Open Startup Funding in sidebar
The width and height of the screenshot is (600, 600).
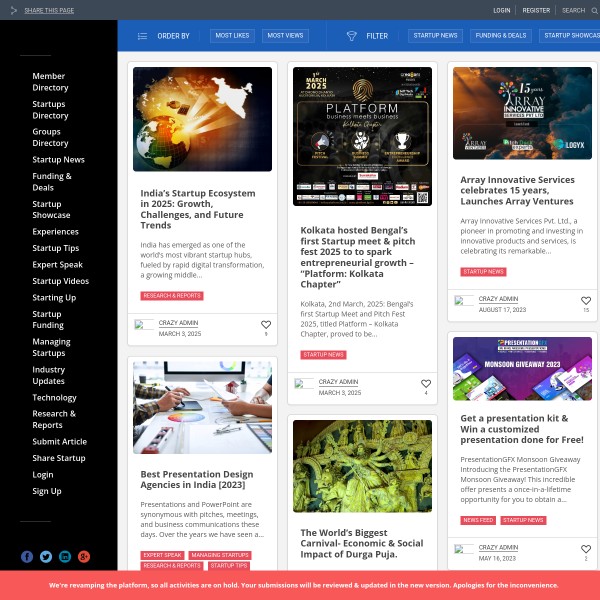(48, 320)
